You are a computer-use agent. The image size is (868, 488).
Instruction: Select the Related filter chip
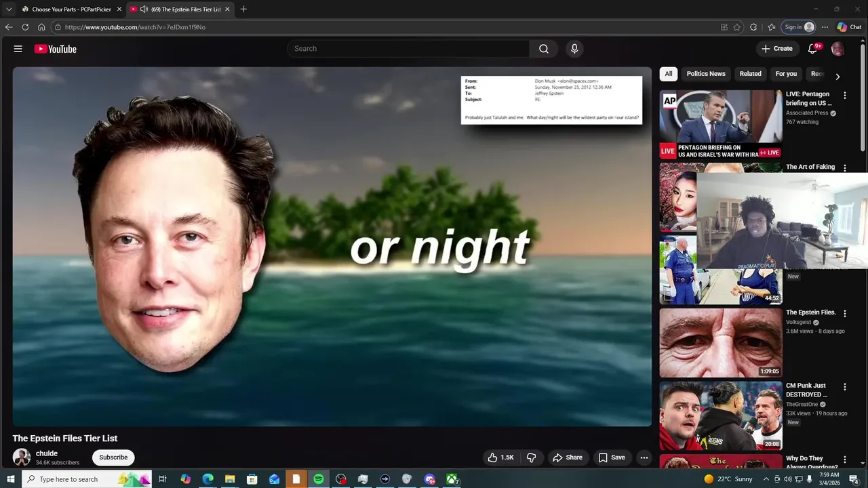click(x=750, y=74)
